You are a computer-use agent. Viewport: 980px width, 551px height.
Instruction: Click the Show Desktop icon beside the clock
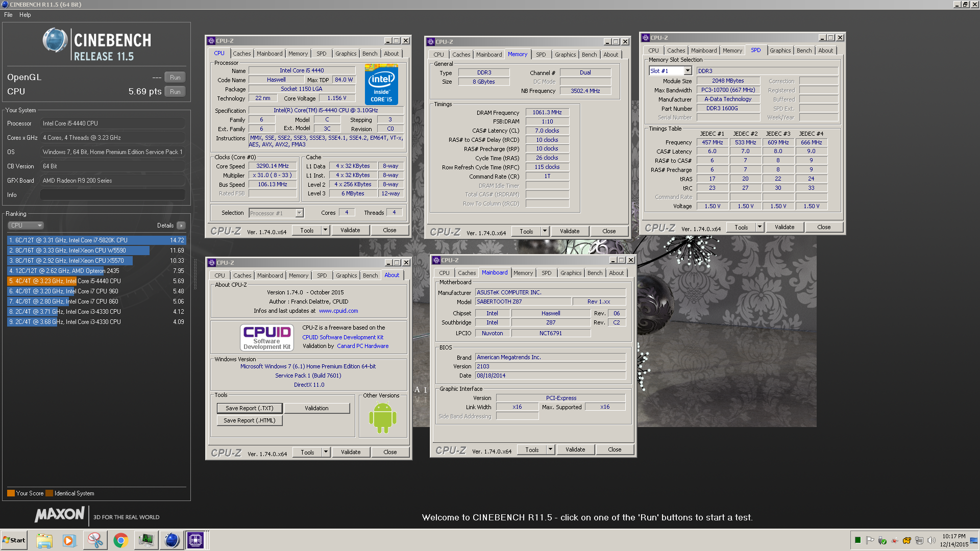click(x=974, y=540)
